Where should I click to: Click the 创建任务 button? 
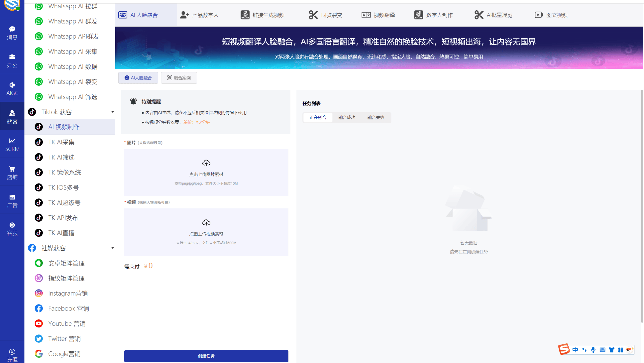pos(206,356)
